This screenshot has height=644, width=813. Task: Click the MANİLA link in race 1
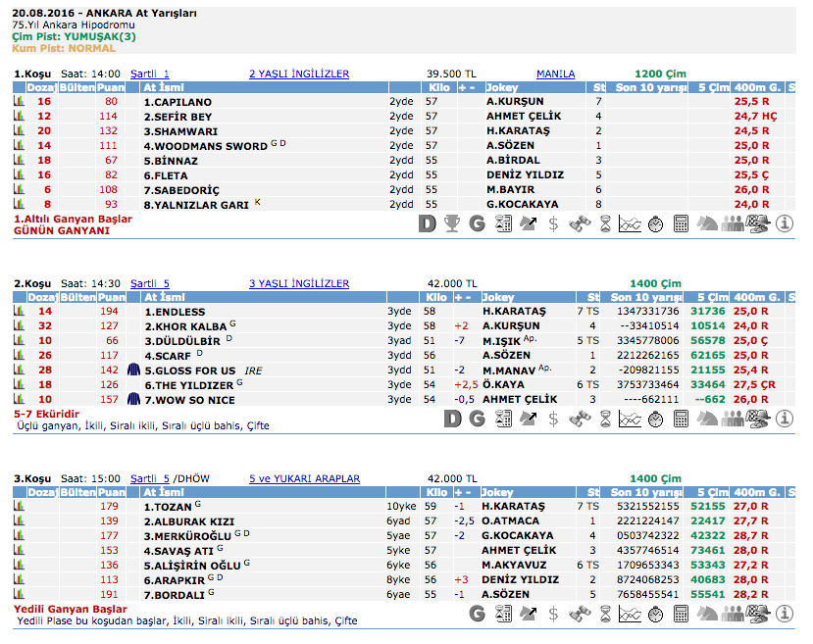(x=555, y=74)
